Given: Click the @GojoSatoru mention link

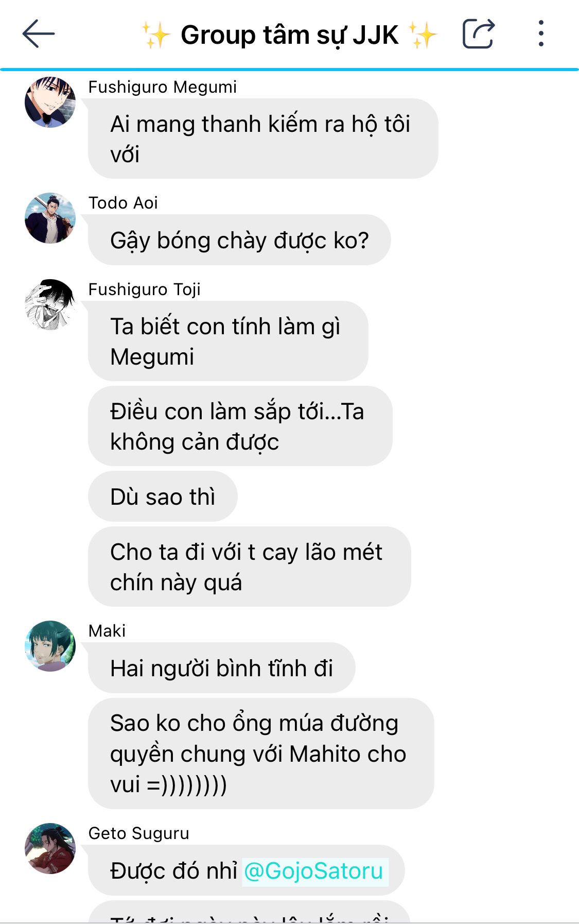Looking at the screenshot, I should (313, 871).
